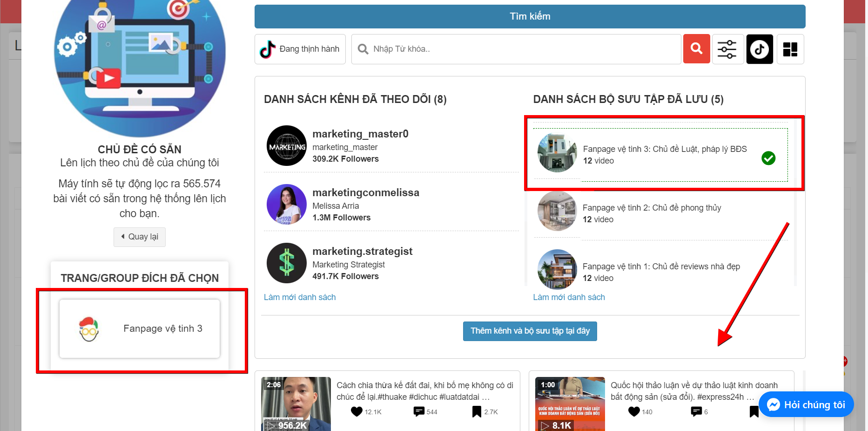The width and height of the screenshot is (868, 431).
Task: Select the black TikTok source icon
Action: (760, 49)
